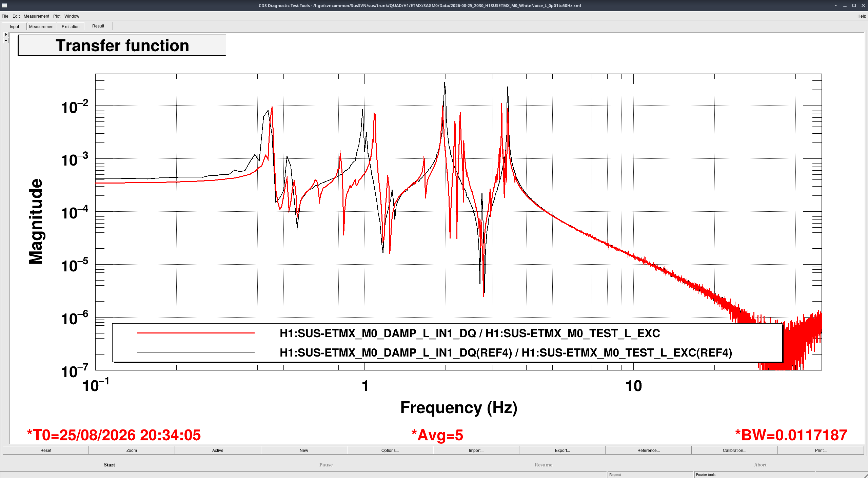Switch to the Input tab
Screen dimensions: 868x478
[14, 26]
